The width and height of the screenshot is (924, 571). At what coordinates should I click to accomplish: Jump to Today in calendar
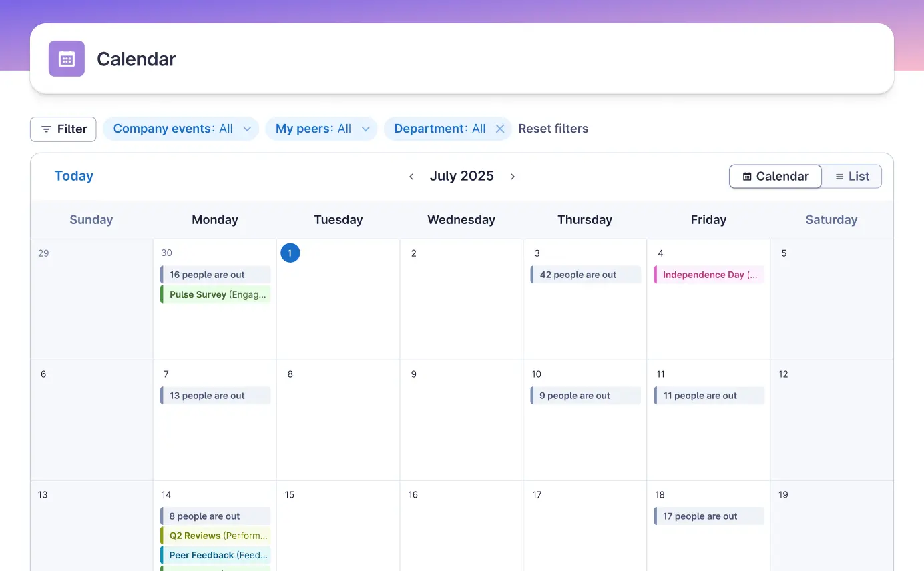click(73, 176)
